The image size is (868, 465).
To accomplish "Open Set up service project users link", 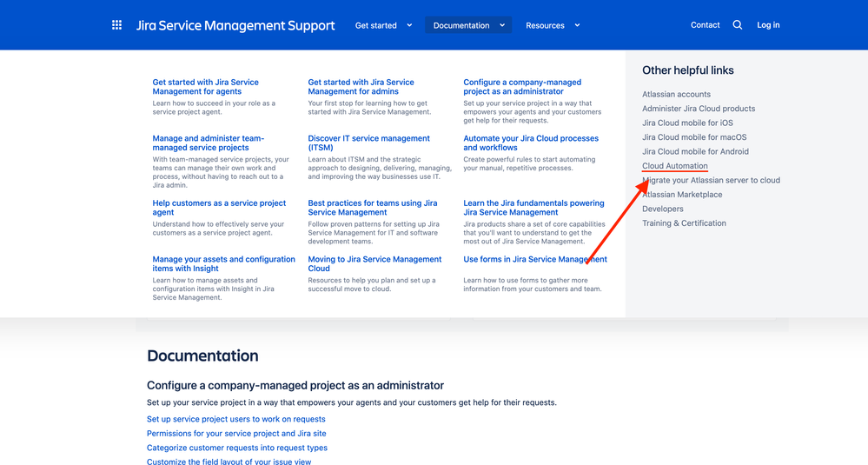I will click(x=235, y=419).
